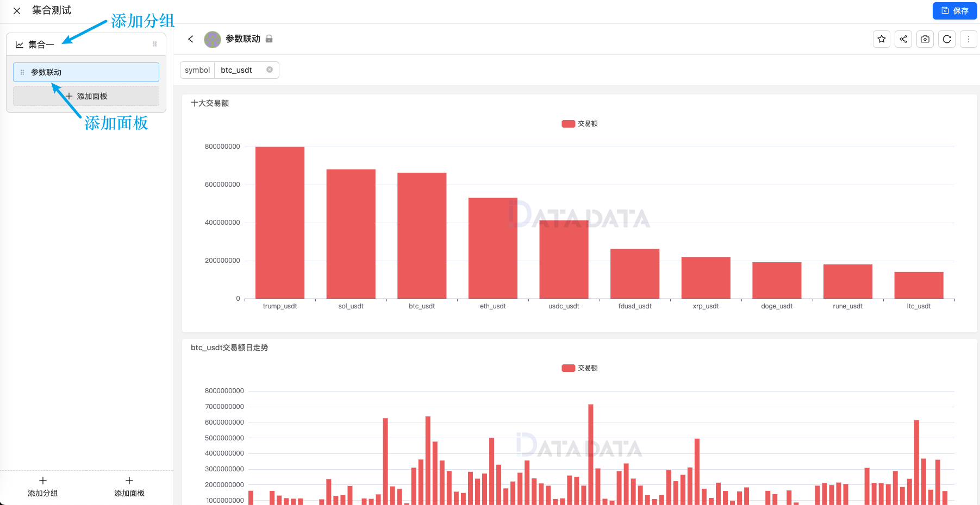Click the share icon in the toolbar
The image size is (980, 505).
coord(903,39)
